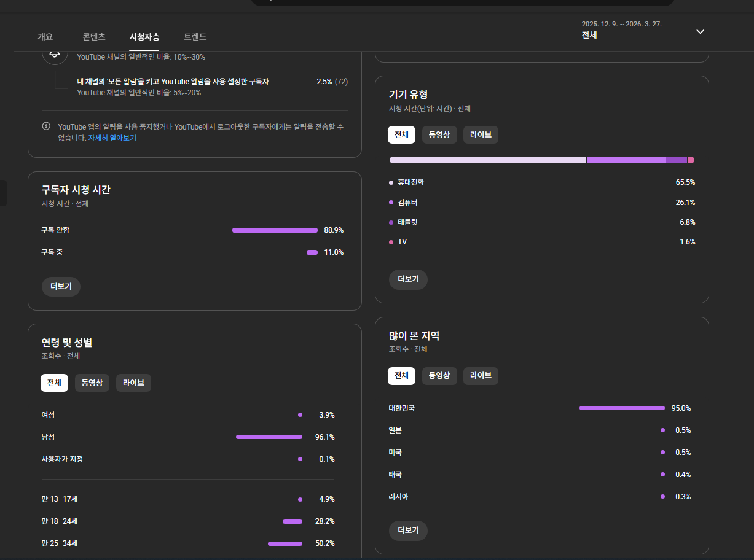Select the 전체 chip in 연령 및 성별
Image resolution: width=754 pixels, height=560 pixels.
click(x=54, y=383)
